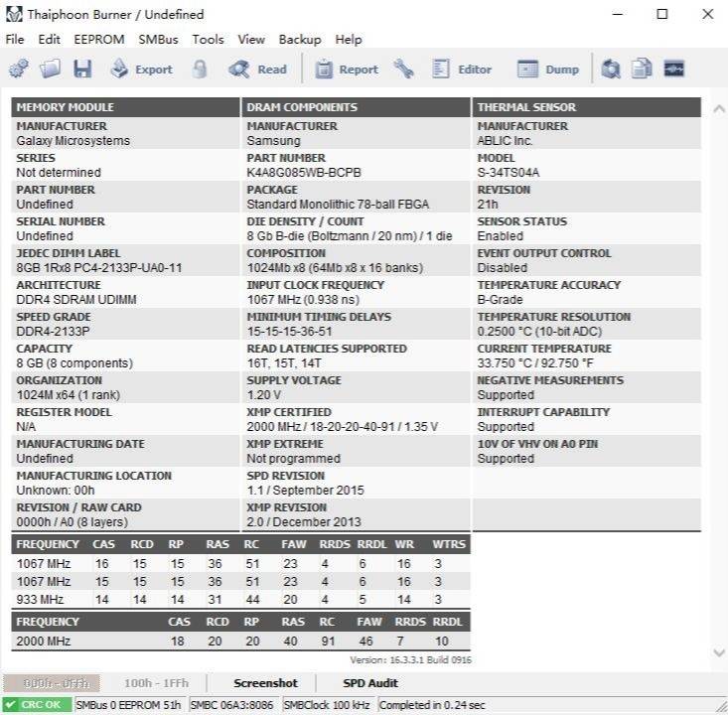The image size is (728, 715).
Task: Click the Screenshot button
Action: click(x=265, y=683)
